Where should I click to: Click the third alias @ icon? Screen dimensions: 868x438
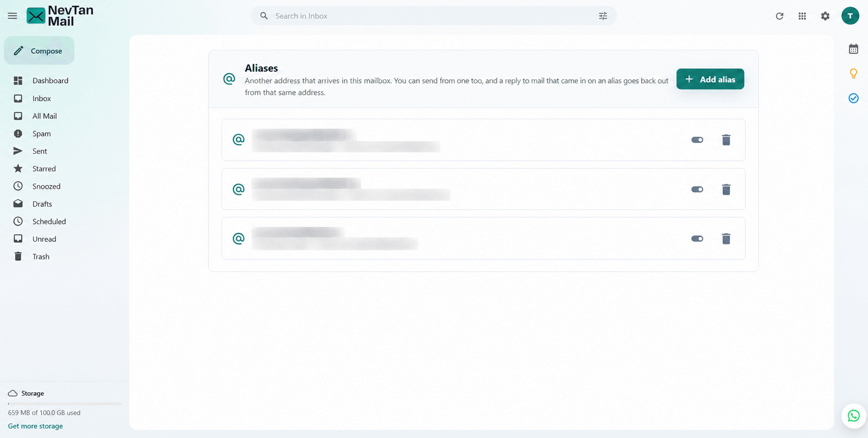239,238
